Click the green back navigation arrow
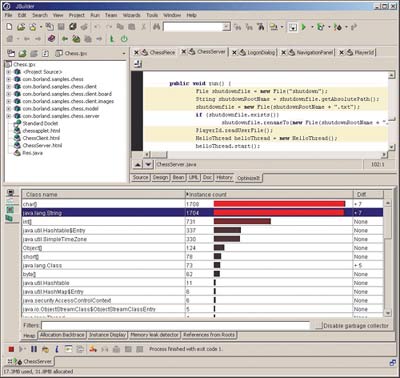The height and width of the screenshot is (378, 400). tap(65, 39)
